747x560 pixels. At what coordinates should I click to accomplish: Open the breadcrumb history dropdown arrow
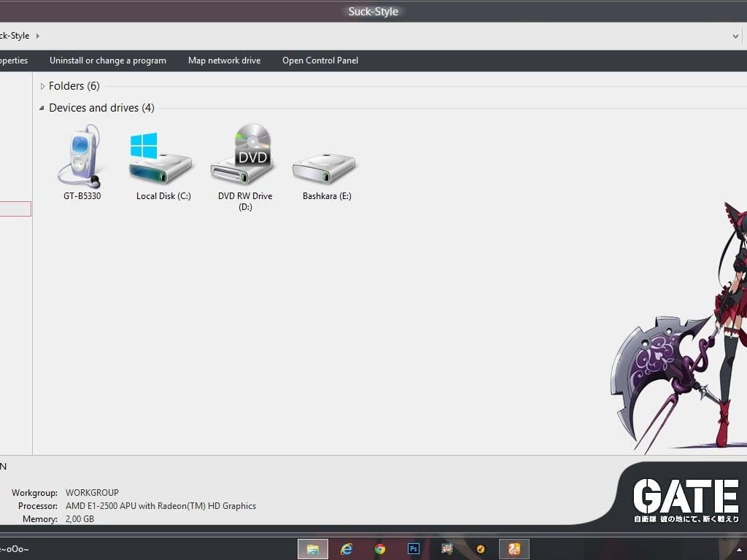736,35
